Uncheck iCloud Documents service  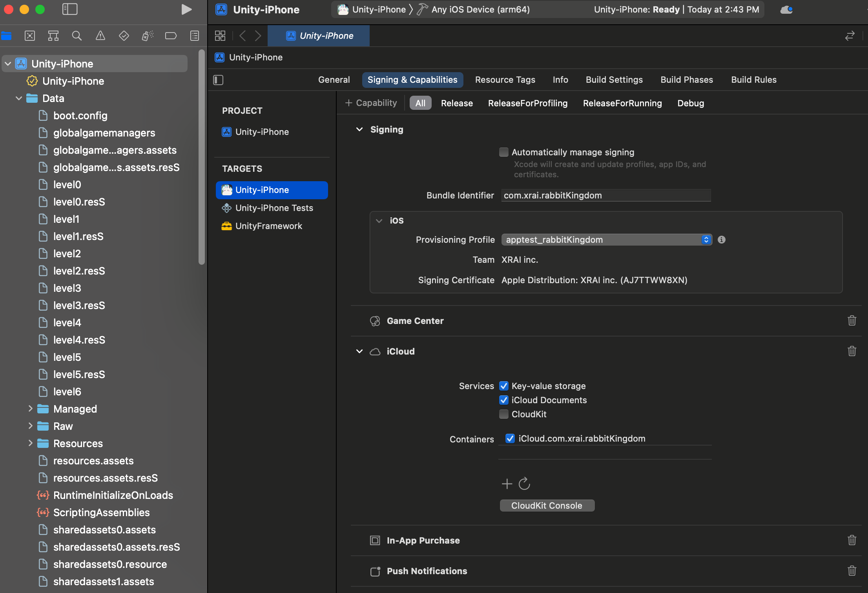pyautogui.click(x=503, y=400)
